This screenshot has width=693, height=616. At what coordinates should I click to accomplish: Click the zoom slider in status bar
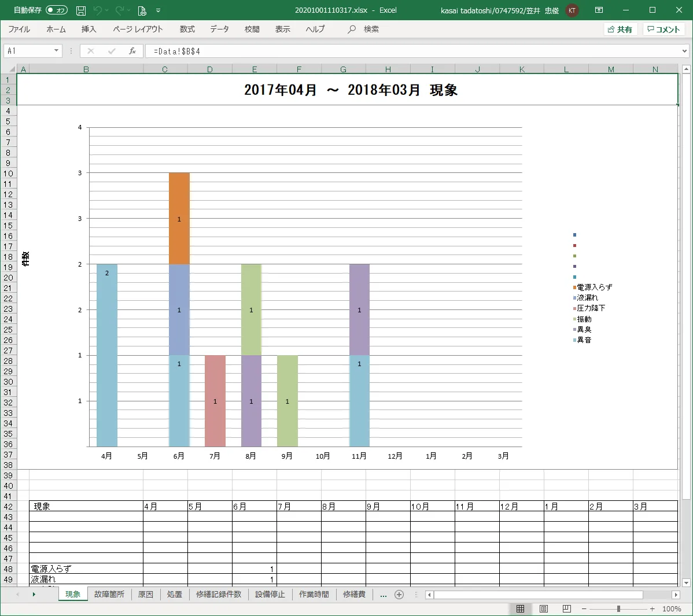[x=618, y=608]
